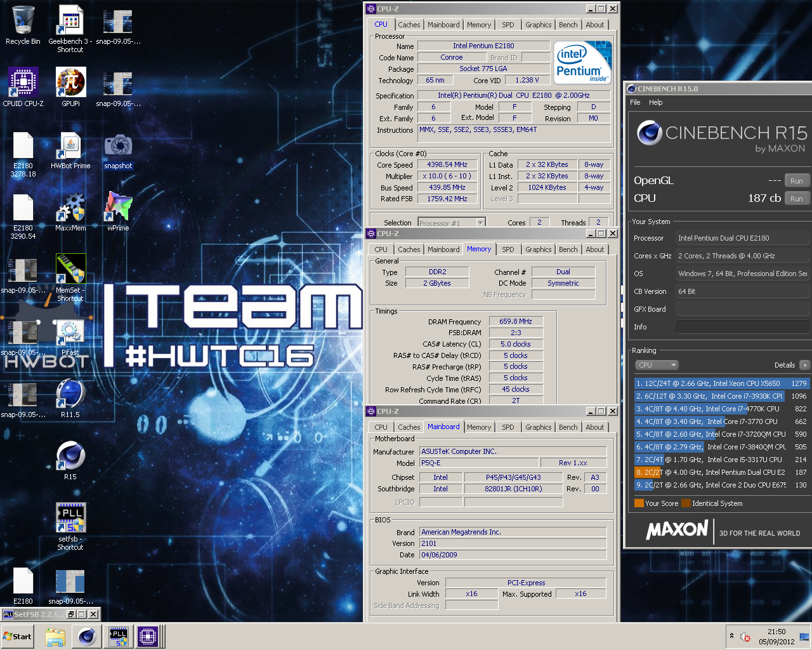Screen dimensions: 812x650
Task: Click Core Speed value 4398.54 MHz
Action: (x=447, y=164)
